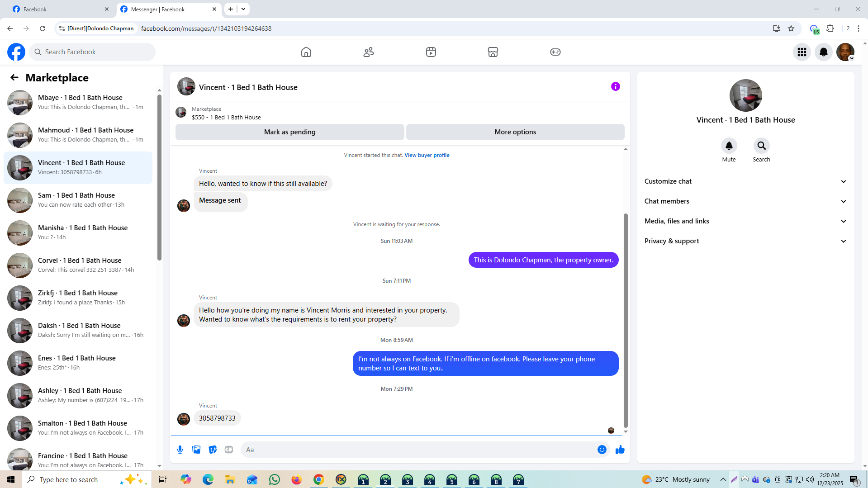Open File Explorer from taskbar
The height and width of the screenshot is (488, 868).
[230, 479]
